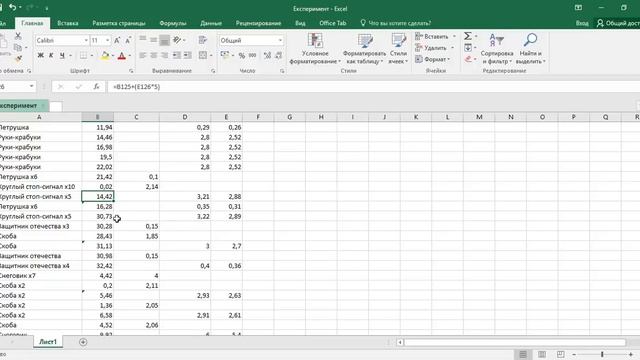The height and width of the screenshot is (360, 640).
Task: Click the Cut scissors icon
Action: [x=18, y=36]
